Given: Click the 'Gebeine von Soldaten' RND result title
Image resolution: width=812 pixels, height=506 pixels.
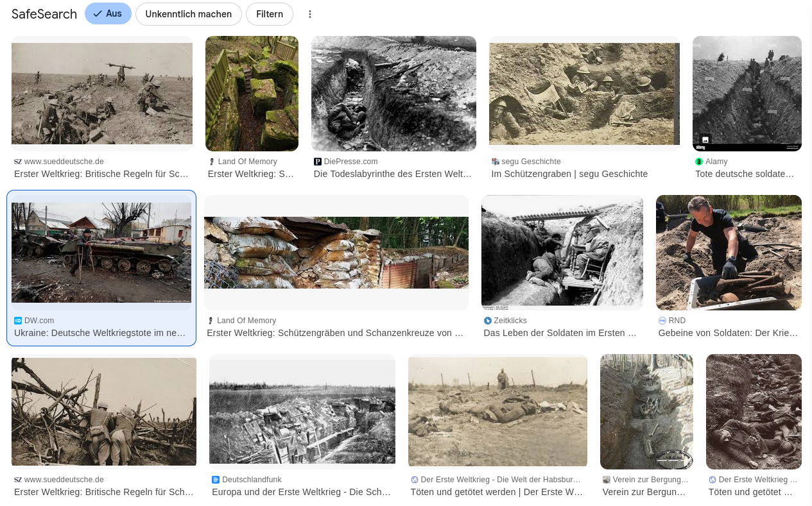Looking at the screenshot, I should (x=728, y=333).
